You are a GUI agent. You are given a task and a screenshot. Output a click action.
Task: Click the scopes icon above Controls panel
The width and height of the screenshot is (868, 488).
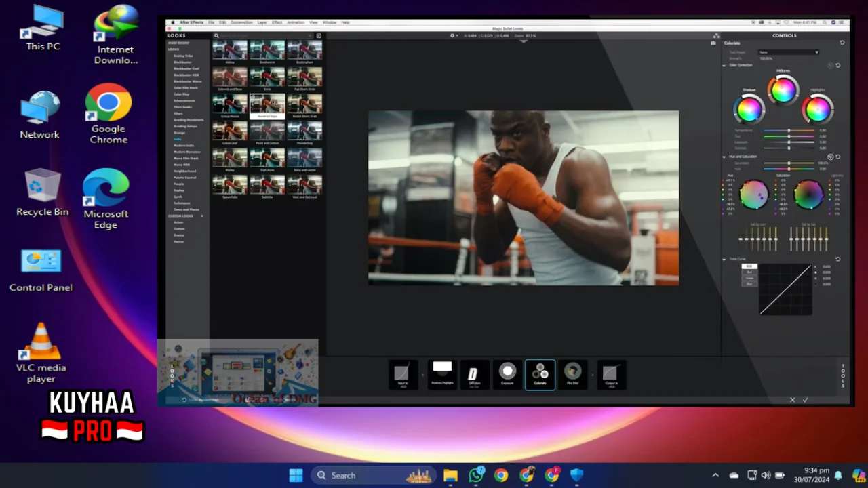click(716, 35)
